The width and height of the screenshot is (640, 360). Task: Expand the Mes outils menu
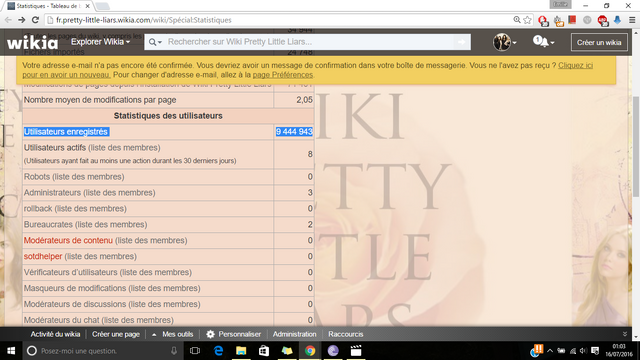pos(172,334)
